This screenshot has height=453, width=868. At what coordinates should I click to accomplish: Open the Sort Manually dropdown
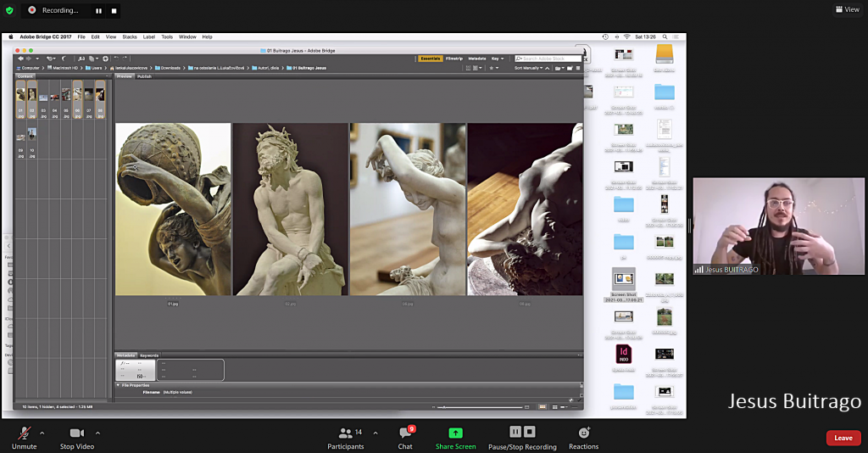[531, 68]
